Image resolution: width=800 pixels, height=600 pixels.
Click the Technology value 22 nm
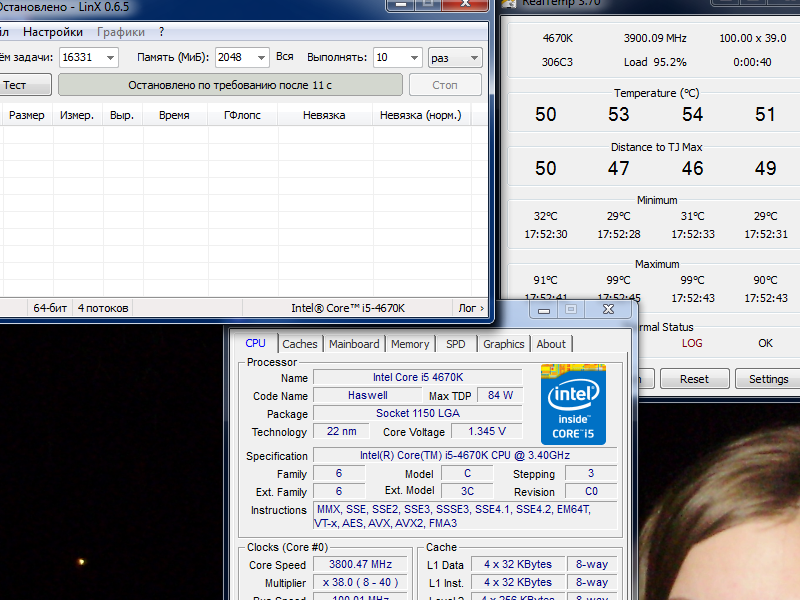coord(342,431)
